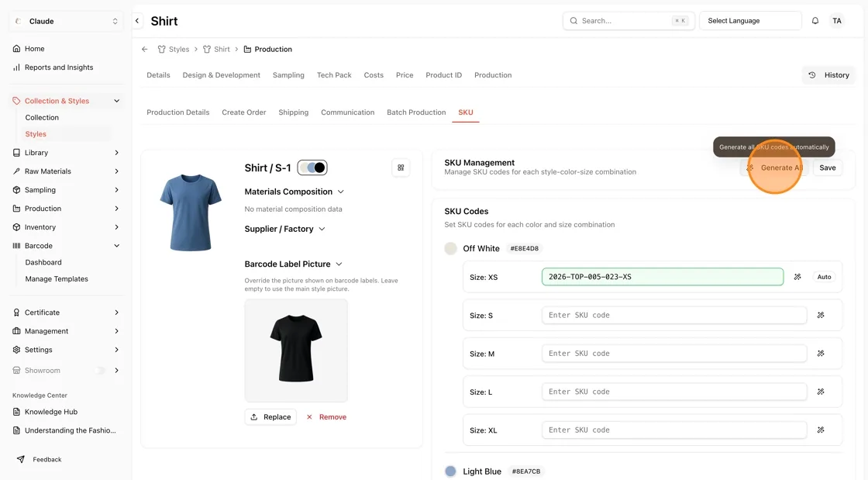Open Understanding the Fashion article
This screenshot has height=480, width=868.
64,430
